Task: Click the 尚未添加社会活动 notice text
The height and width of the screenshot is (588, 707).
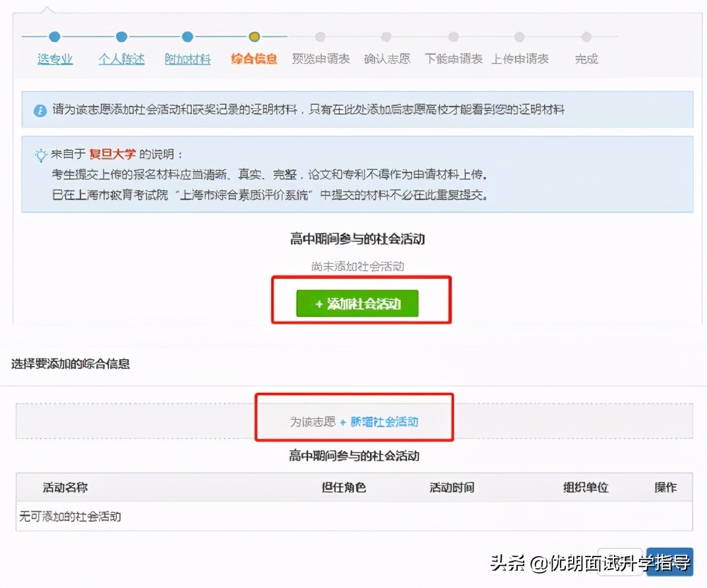Action: (x=357, y=266)
